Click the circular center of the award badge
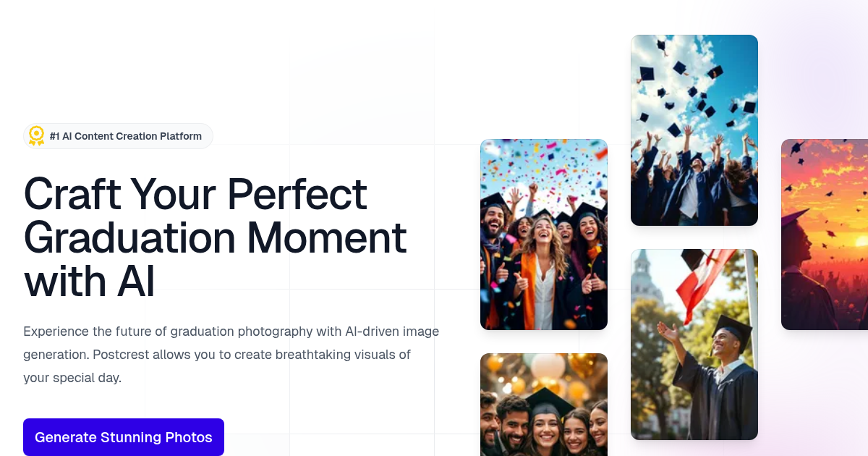Screen dimensions: 868x456 coord(35,133)
